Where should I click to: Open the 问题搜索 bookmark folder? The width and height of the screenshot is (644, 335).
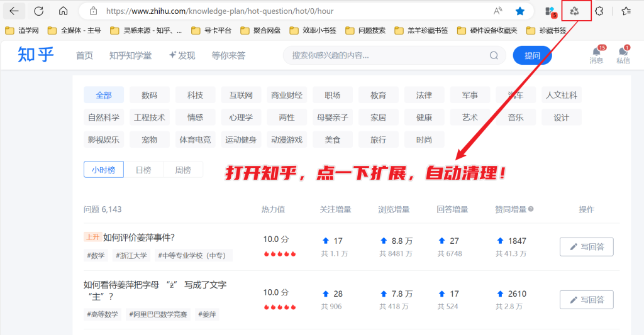coord(365,30)
